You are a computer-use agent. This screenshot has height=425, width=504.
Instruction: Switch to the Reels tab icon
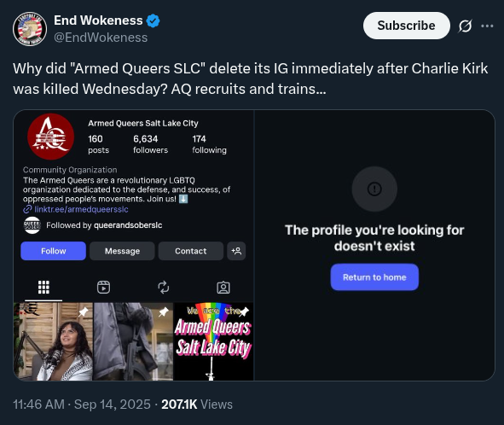click(103, 288)
